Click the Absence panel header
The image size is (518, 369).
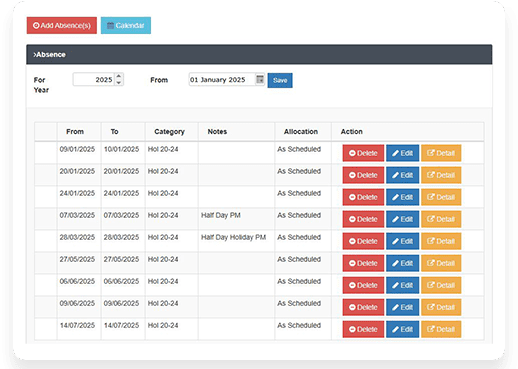point(259,54)
